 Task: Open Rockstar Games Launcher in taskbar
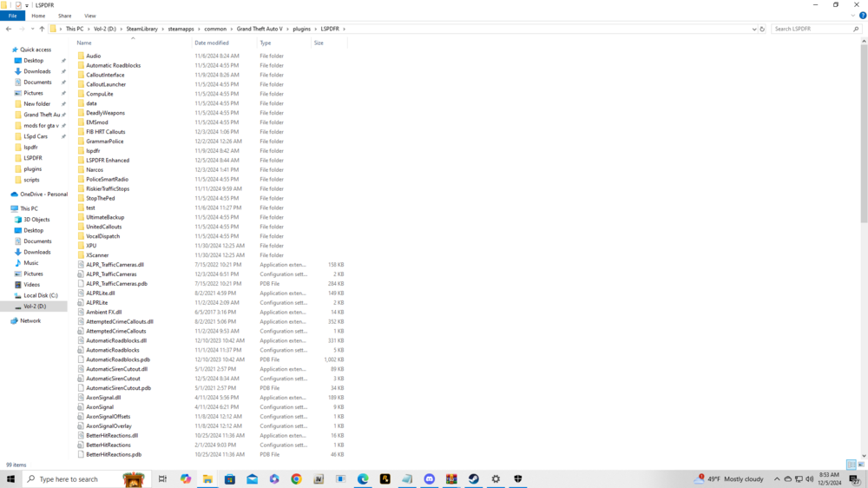pos(385,479)
